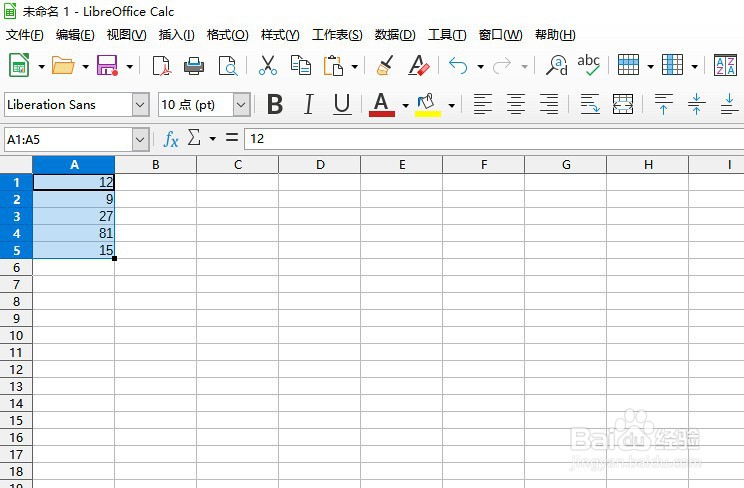Expand the save options dropdown

(x=130, y=66)
